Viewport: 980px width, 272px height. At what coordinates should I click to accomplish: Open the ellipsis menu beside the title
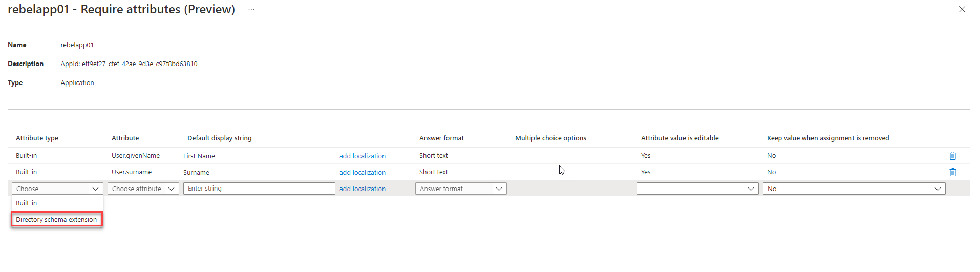click(x=251, y=9)
